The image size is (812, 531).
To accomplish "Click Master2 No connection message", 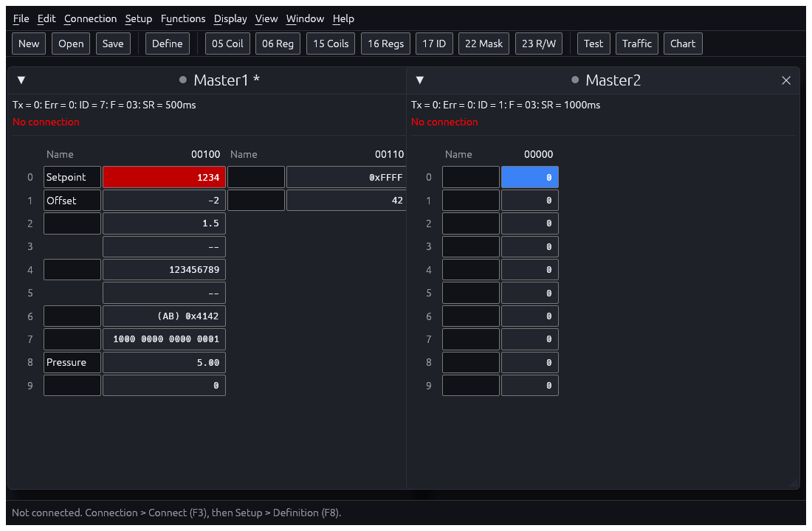I will (444, 122).
